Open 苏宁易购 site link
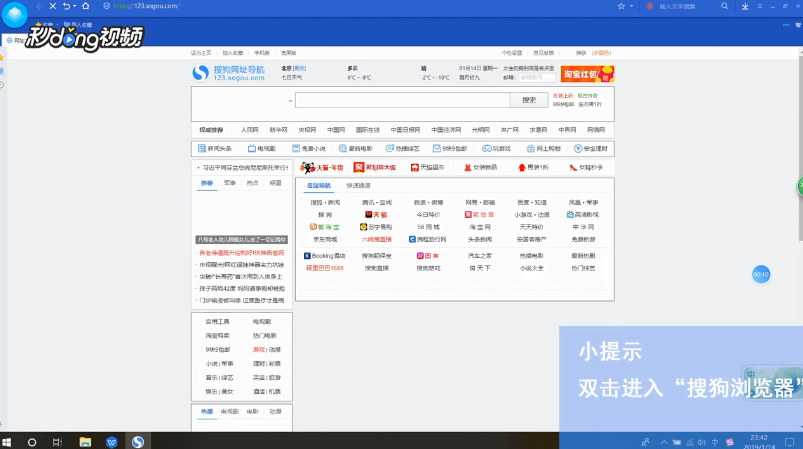The width and height of the screenshot is (803, 449). pos(376,227)
